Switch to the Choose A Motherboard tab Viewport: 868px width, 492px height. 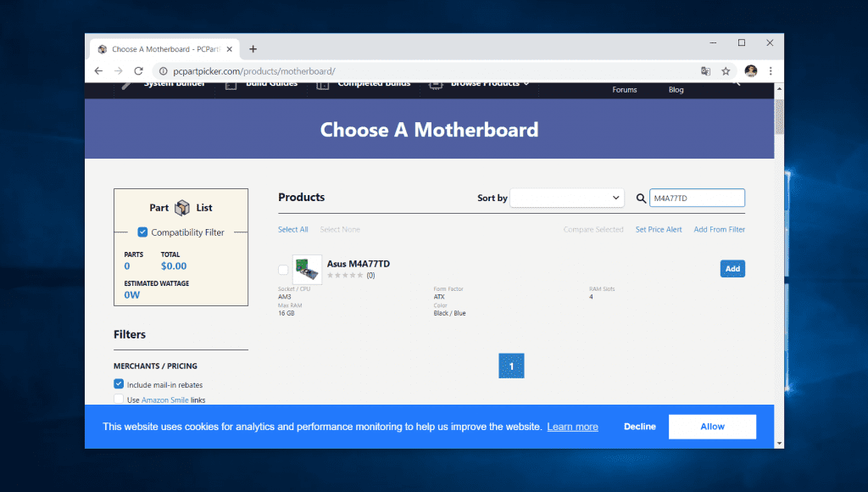click(164, 48)
